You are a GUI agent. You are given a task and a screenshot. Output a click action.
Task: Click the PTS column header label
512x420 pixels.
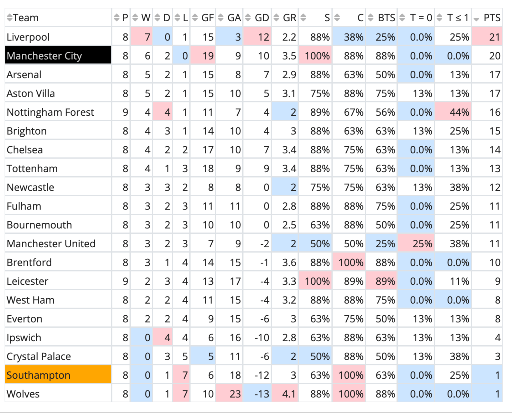tap(492, 18)
